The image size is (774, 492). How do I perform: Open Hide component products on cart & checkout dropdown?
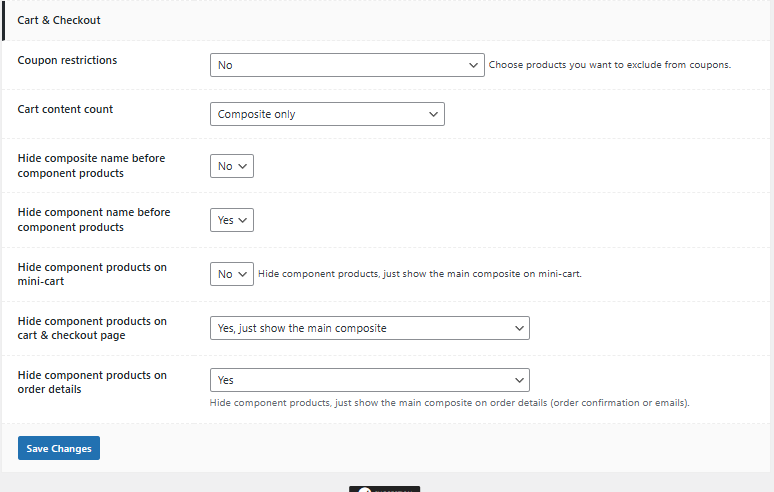[x=370, y=328]
